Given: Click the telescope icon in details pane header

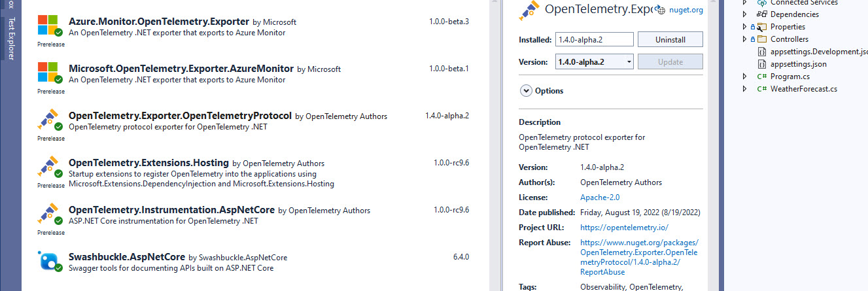Looking at the screenshot, I should [x=529, y=10].
